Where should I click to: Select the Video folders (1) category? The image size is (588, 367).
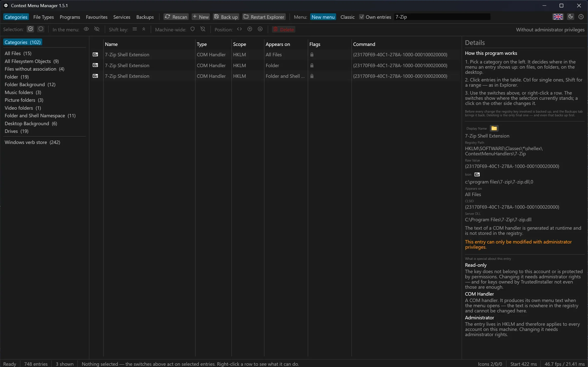[x=23, y=108]
